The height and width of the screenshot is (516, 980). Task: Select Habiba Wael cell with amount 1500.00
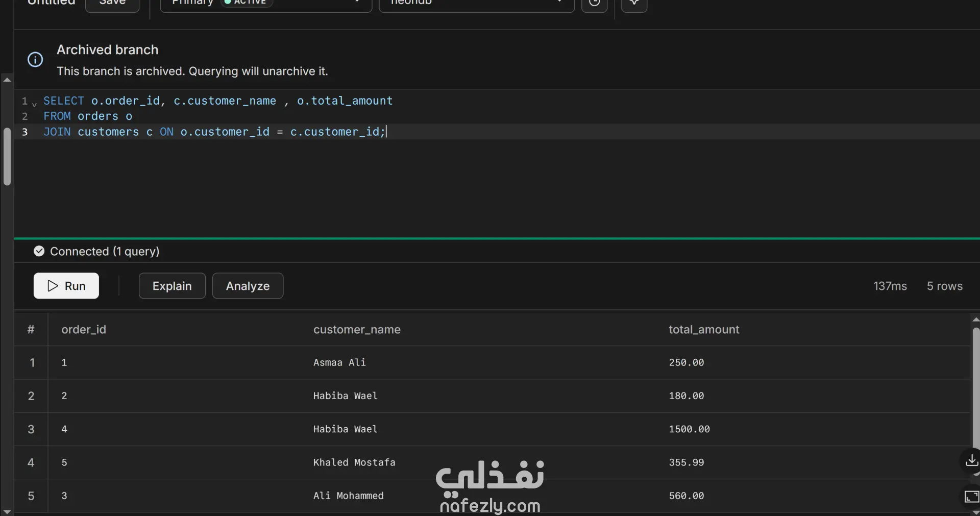346,429
